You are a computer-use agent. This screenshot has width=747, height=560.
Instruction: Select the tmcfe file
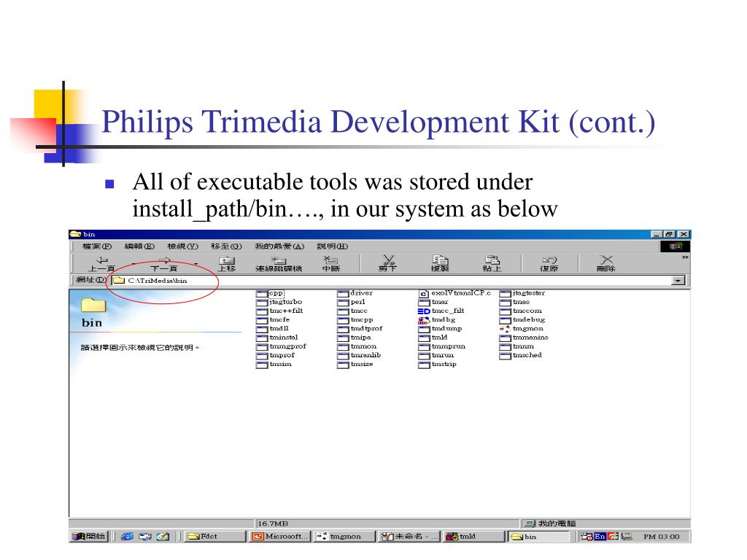click(273, 320)
